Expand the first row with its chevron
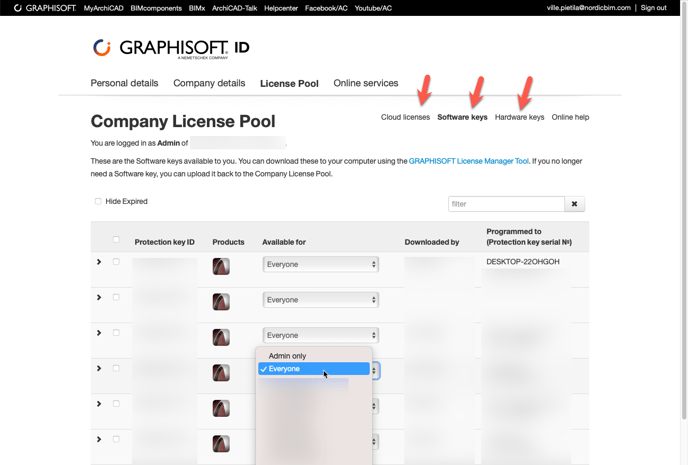The image size is (688, 465). (x=99, y=262)
